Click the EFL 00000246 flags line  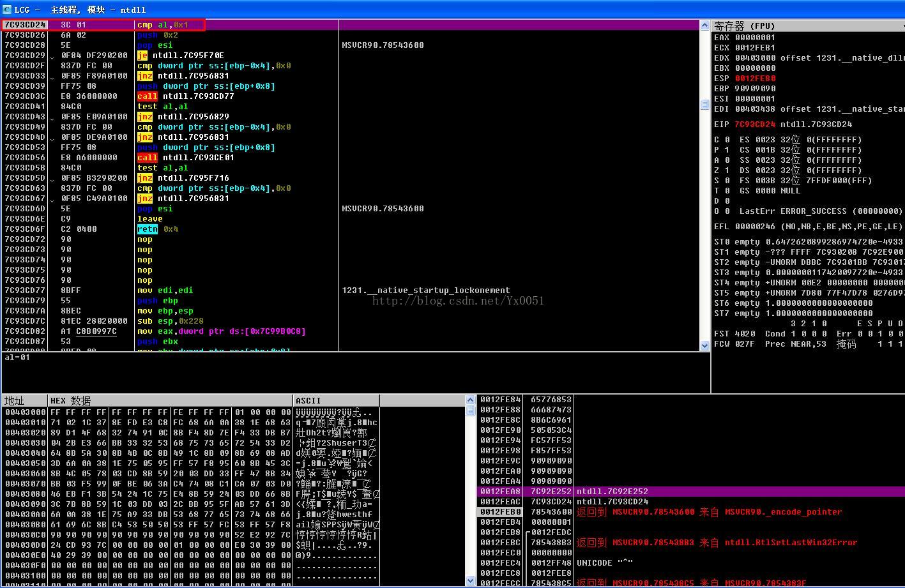(x=809, y=227)
